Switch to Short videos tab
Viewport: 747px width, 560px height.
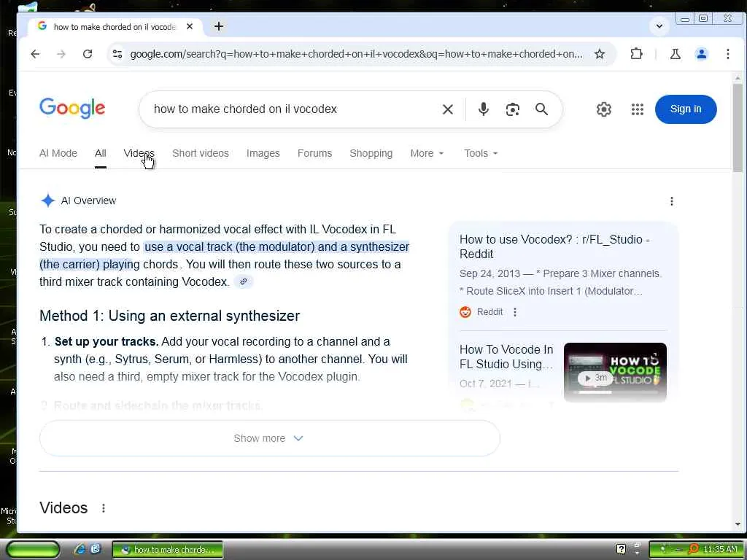[201, 153]
